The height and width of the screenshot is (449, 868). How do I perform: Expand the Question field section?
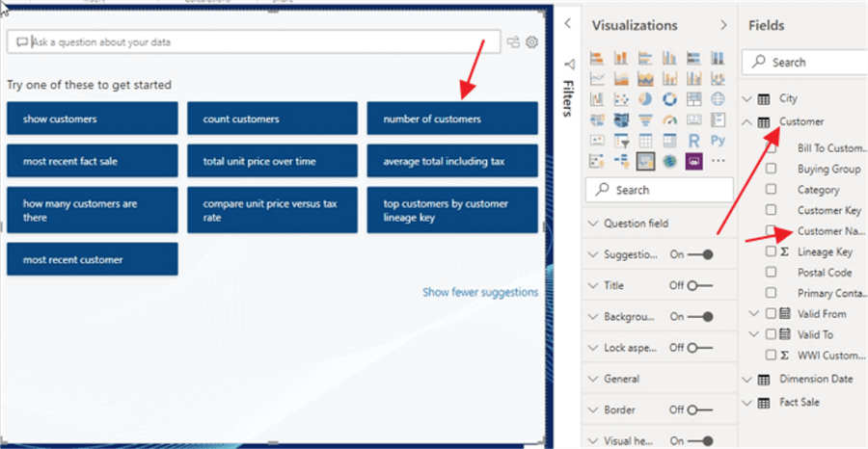point(660,224)
